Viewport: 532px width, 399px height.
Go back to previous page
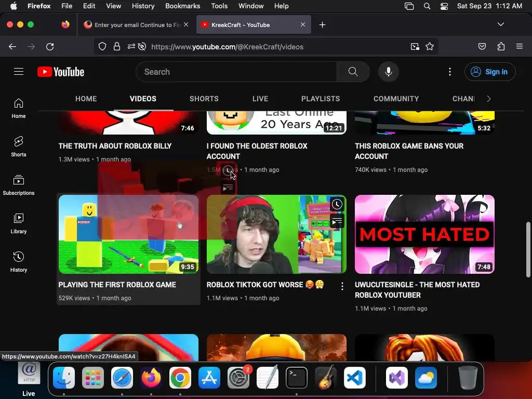click(12, 46)
